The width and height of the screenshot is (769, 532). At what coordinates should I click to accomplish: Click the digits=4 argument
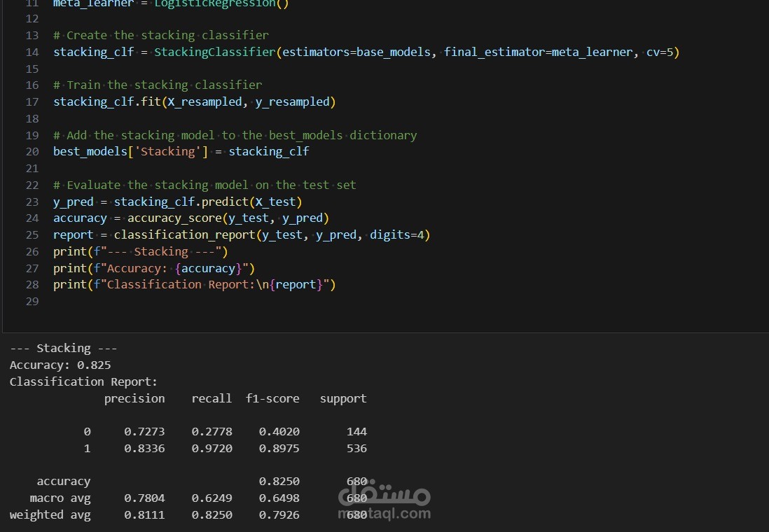click(397, 235)
